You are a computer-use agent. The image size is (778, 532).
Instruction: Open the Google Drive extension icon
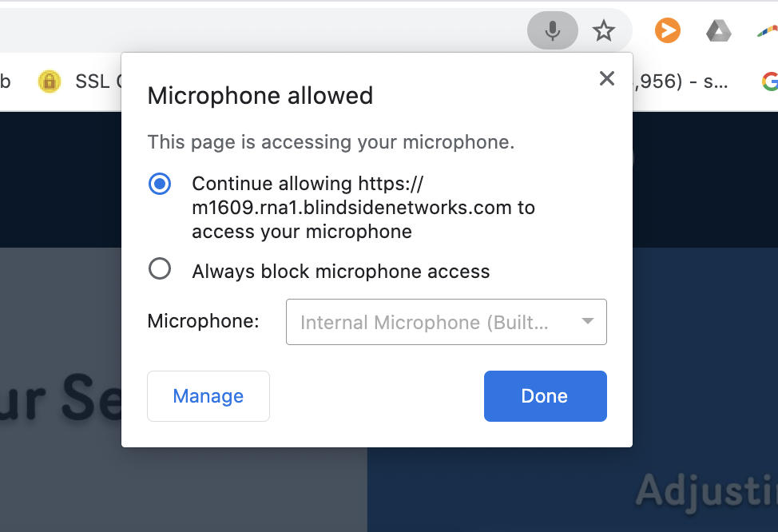point(718,31)
